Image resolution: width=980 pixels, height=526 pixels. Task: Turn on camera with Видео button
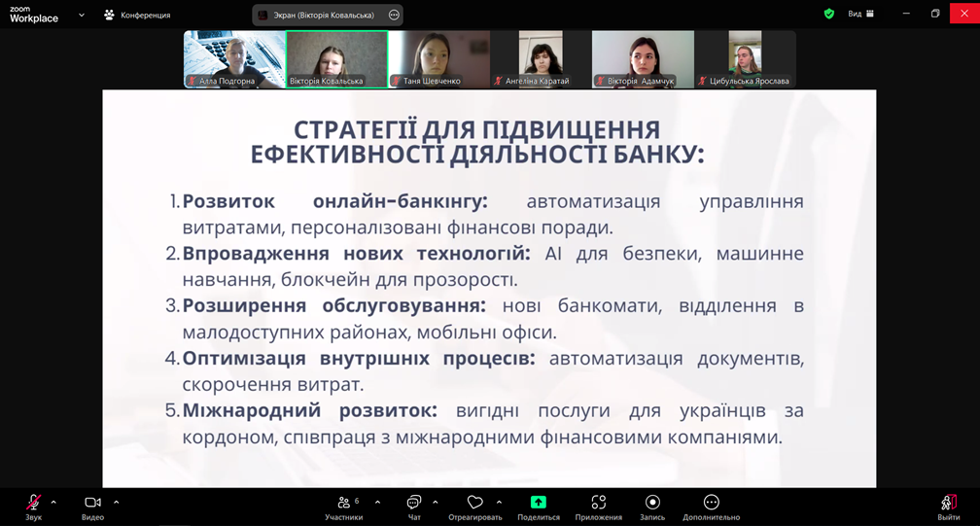[92, 503]
